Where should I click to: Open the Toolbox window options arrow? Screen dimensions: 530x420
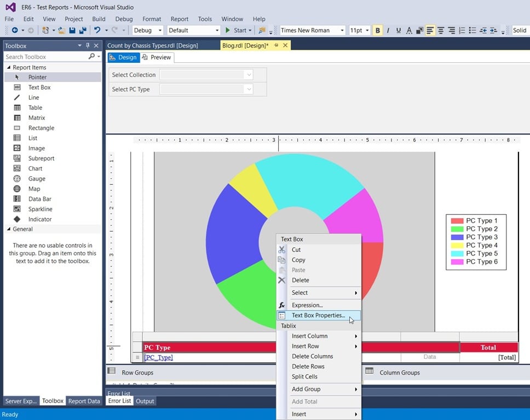(79, 45)
